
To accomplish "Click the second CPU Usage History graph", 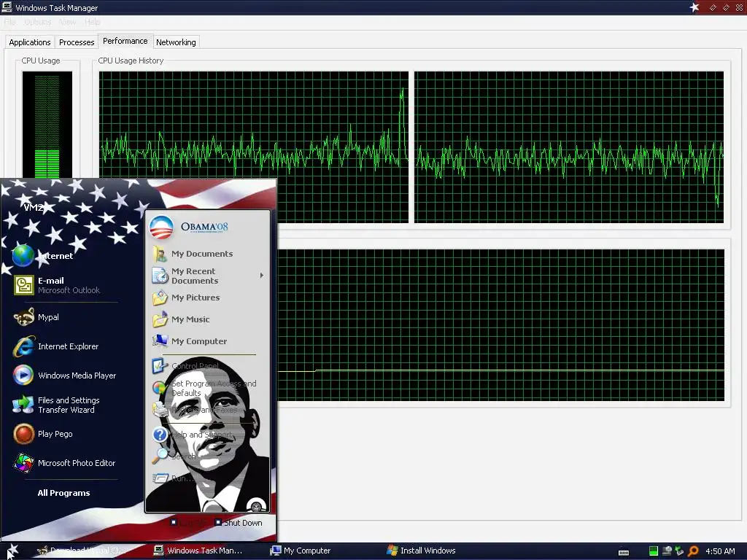I will click(569, 147).
